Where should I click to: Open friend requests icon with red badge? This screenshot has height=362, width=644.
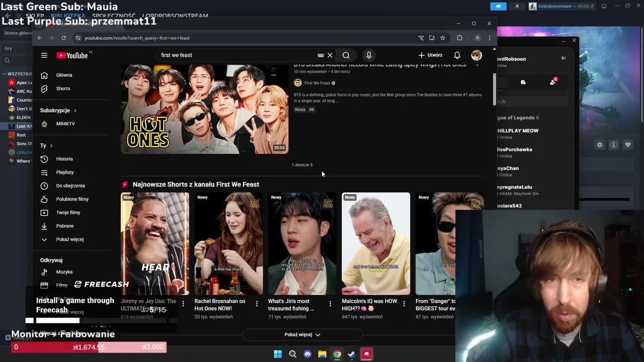553,82
